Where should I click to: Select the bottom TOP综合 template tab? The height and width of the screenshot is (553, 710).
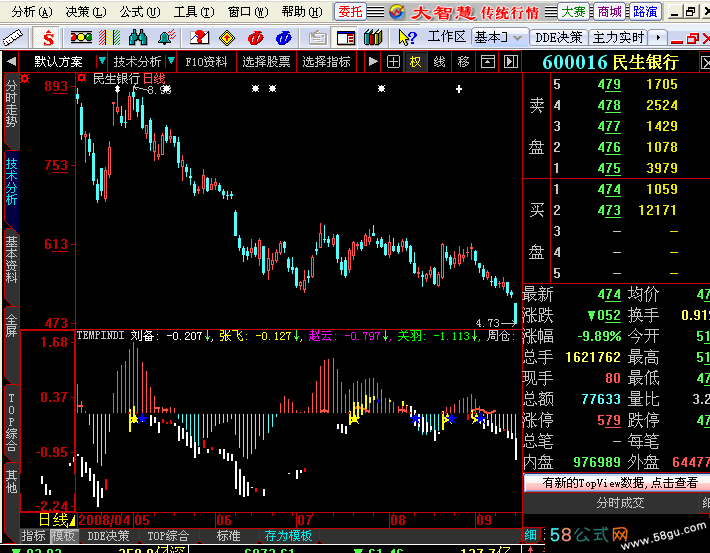click(168, 536)
